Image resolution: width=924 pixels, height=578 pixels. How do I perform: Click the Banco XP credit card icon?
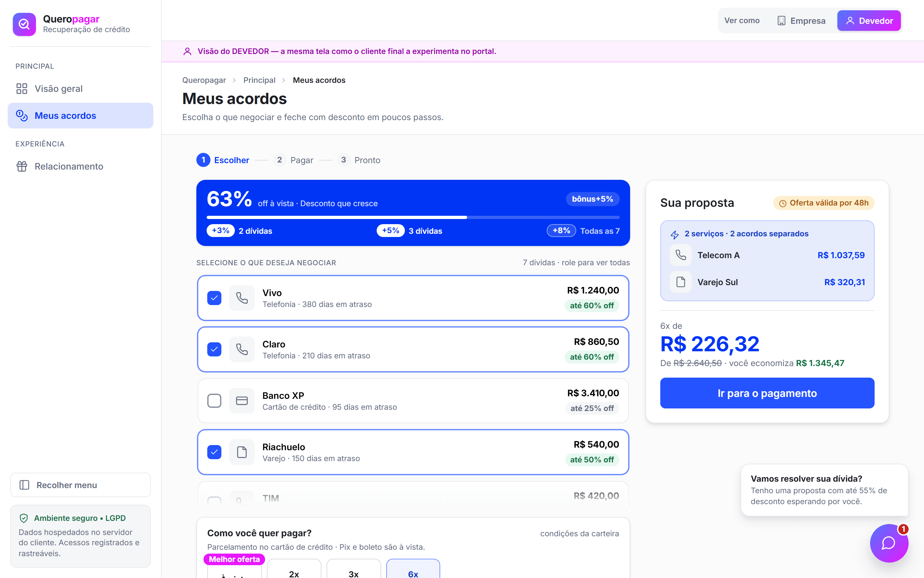pos(242,401)
